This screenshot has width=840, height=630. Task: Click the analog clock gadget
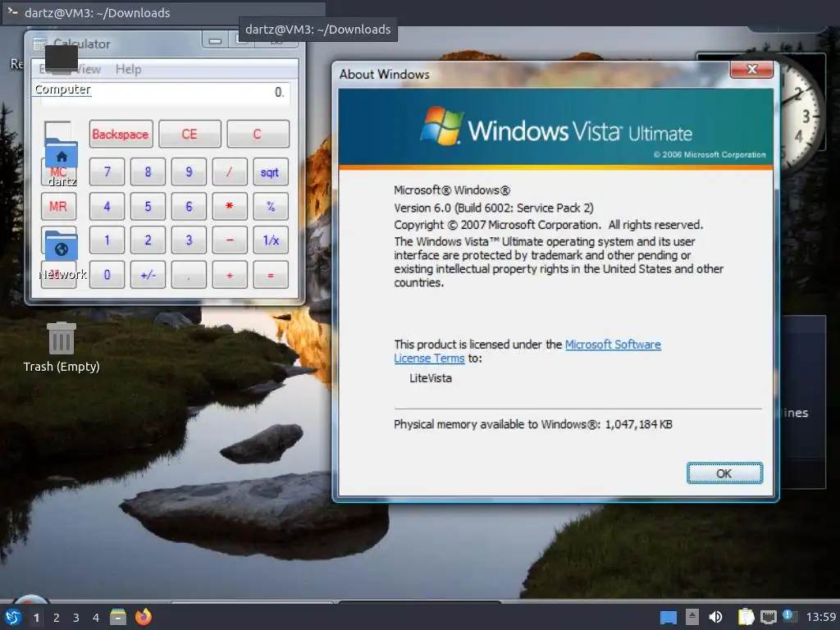[802, 115]
